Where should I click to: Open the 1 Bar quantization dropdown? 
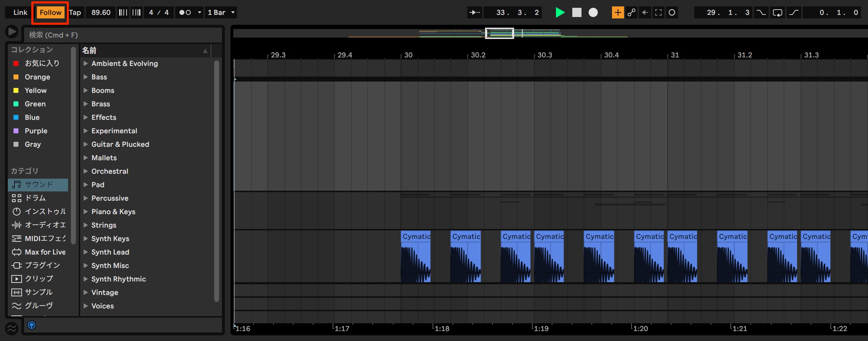pyautogui.click(x=221, y=12)
